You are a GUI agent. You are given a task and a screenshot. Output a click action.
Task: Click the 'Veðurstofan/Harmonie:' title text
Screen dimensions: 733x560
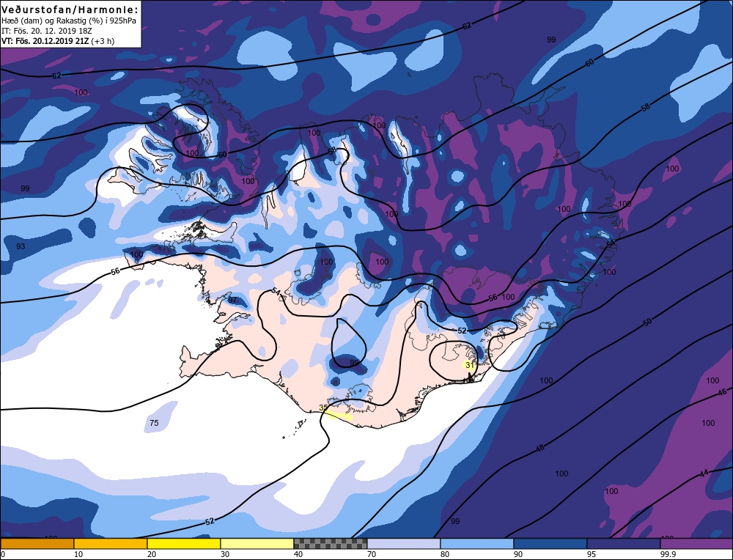(70, 10)
